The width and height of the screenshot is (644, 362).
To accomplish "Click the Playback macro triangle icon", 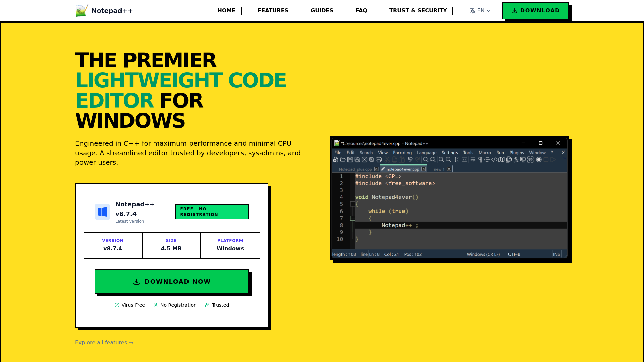I will click(x=553, y=160).
